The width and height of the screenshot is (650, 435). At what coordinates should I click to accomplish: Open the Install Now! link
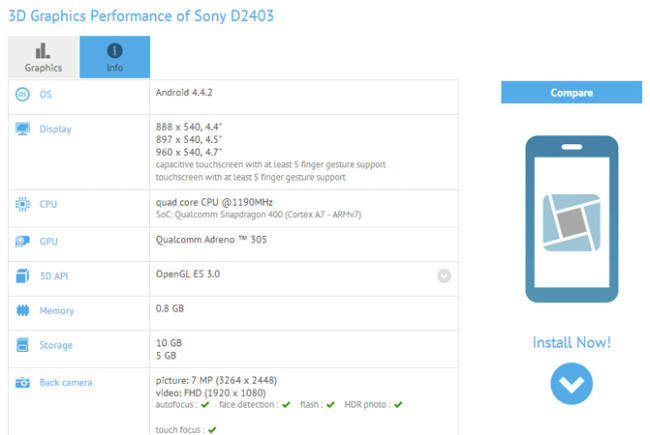click(572, 343)
